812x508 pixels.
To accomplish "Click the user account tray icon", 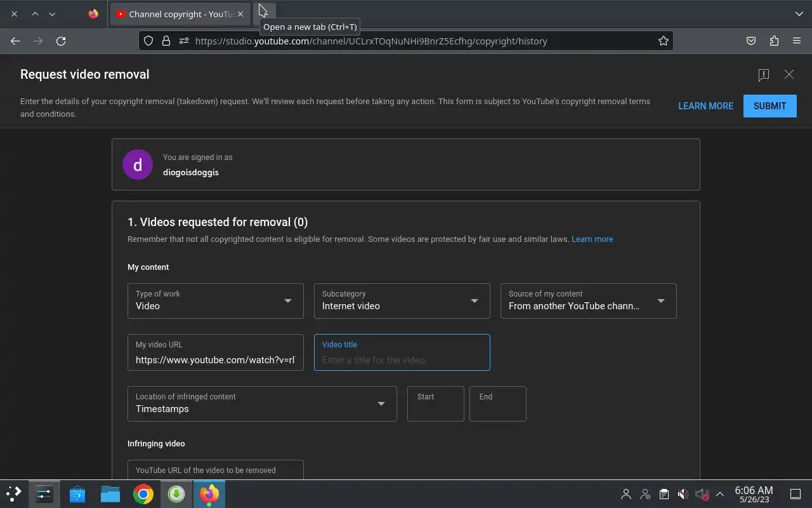I will 626,494.
